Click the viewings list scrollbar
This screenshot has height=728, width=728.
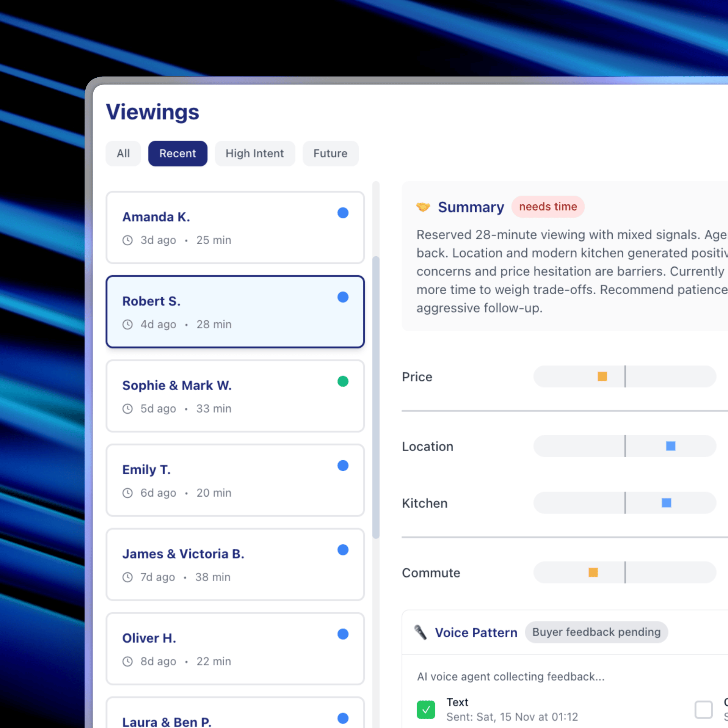click(376, 397)
